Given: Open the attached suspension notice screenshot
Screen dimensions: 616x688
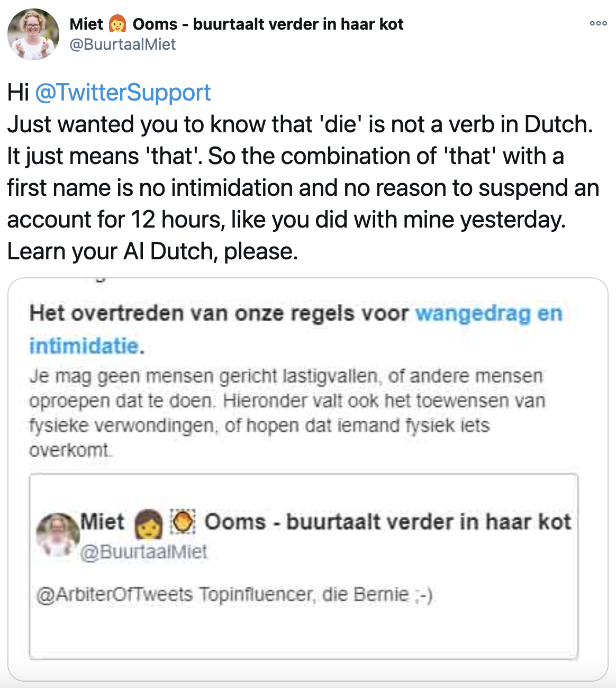Looking at the screenshot, I should click(x=307, y=479).
